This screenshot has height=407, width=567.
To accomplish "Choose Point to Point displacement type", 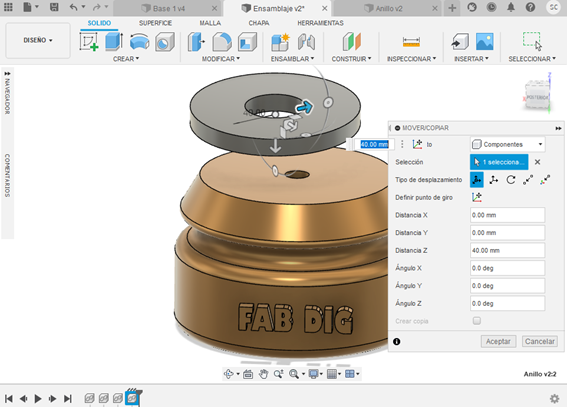I will click(x=528, y=180).
